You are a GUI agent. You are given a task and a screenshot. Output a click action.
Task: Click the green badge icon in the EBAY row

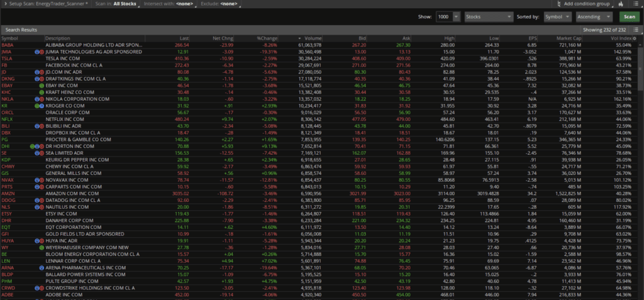[42, 86]
